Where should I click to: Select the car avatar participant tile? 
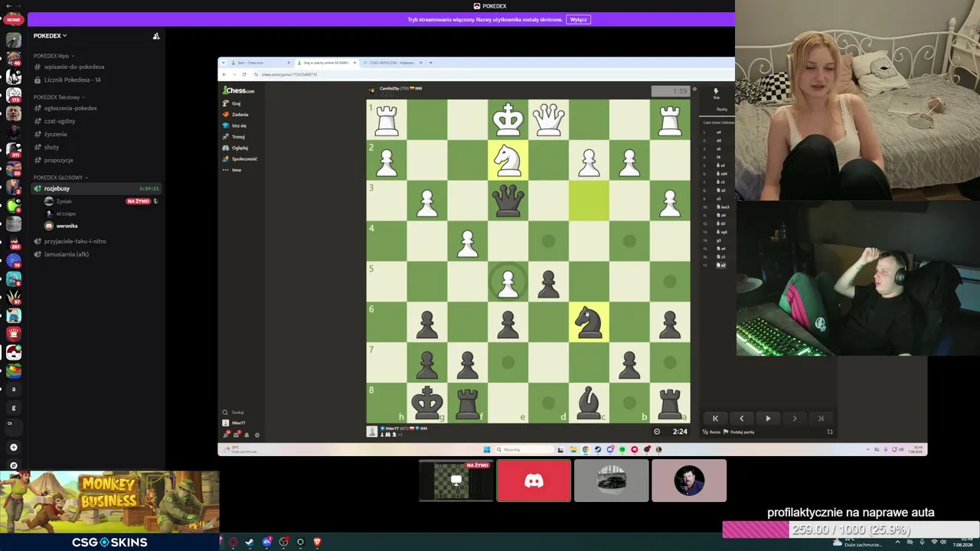point(611,481)
